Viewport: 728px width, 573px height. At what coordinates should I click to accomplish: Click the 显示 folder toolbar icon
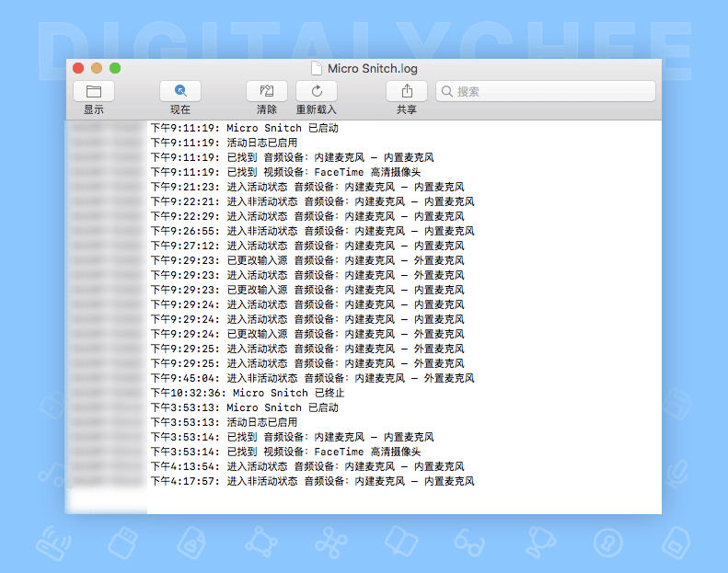click(x=94, y=91)
